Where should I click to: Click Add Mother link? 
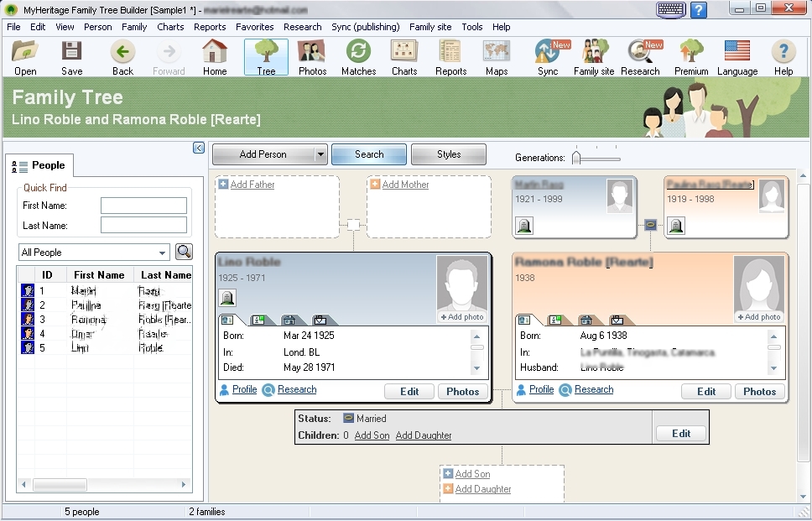coord(405,185)
